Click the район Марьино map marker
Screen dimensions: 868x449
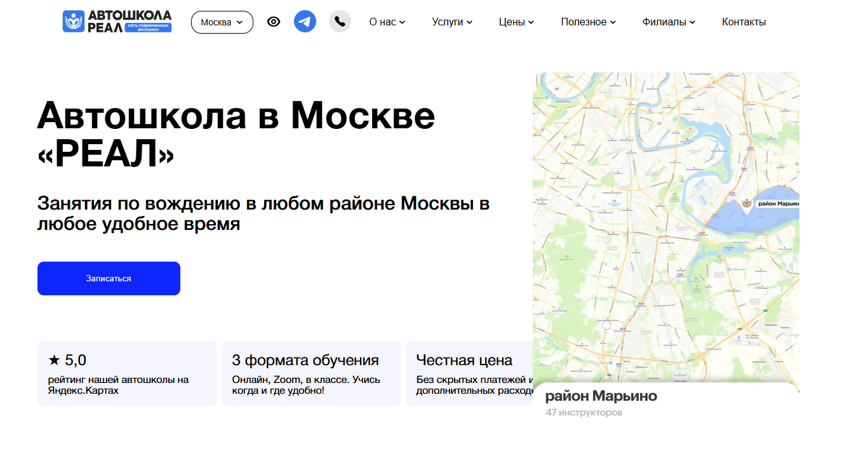click(x=747, y=203)
